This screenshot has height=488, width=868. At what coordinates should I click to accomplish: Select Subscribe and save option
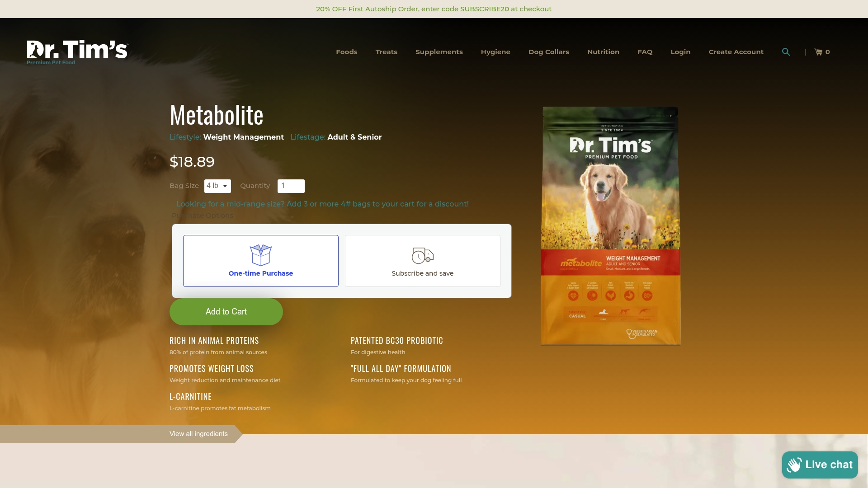pyautogui.click(x=423, y=261)
